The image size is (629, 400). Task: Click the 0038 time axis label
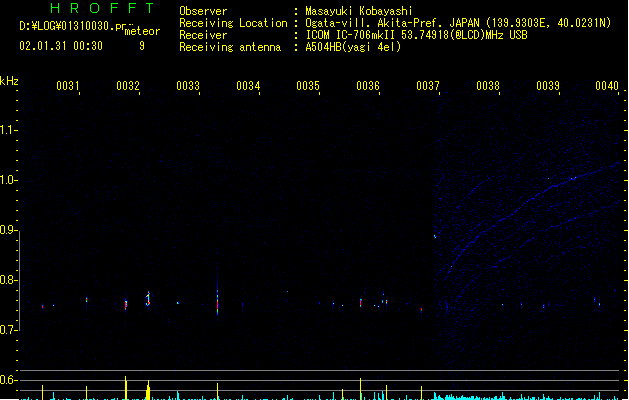(x=488, y=85)
